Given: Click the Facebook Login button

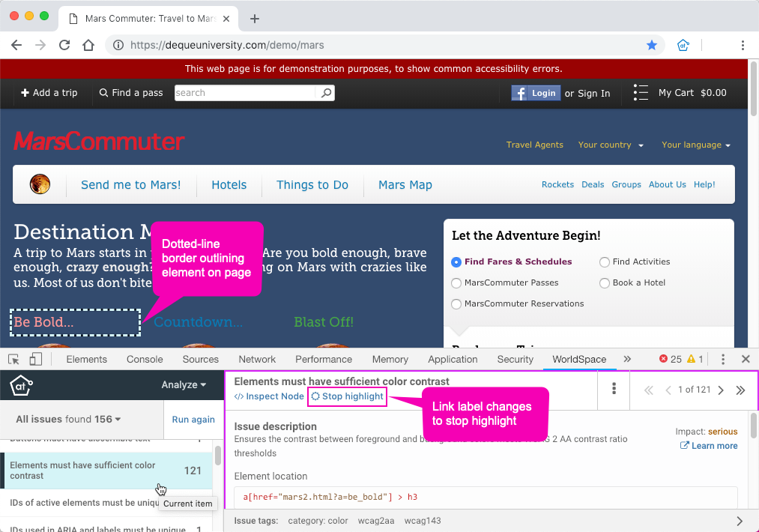Looking at the screenshot, I should (x=536, y=93).
